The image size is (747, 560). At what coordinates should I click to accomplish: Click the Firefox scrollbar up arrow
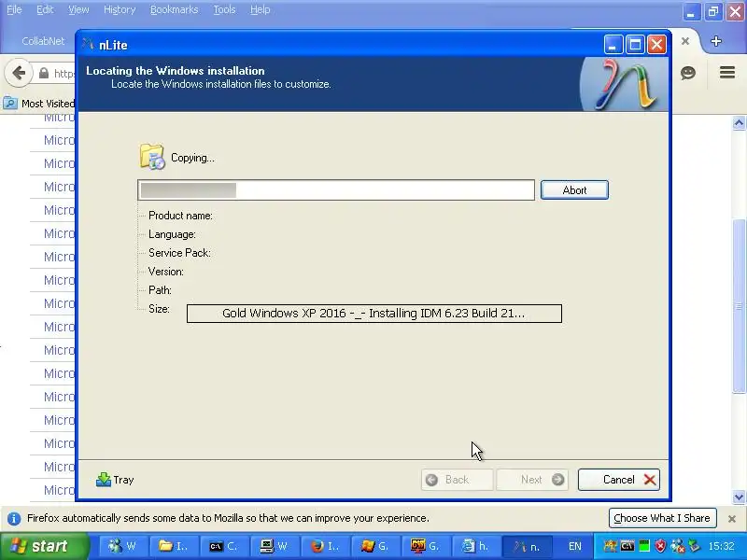(739, 123)
